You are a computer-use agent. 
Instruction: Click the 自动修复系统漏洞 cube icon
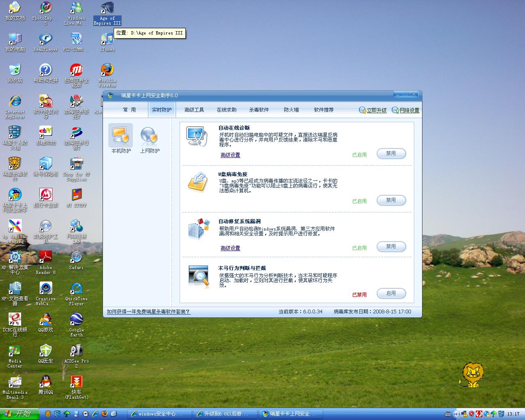199,229
